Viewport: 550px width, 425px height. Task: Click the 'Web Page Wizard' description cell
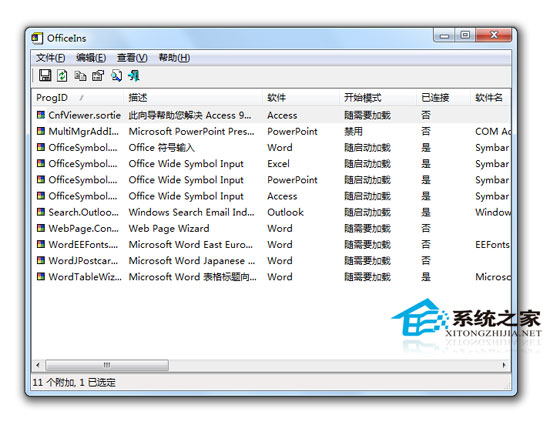click(169, 229)
